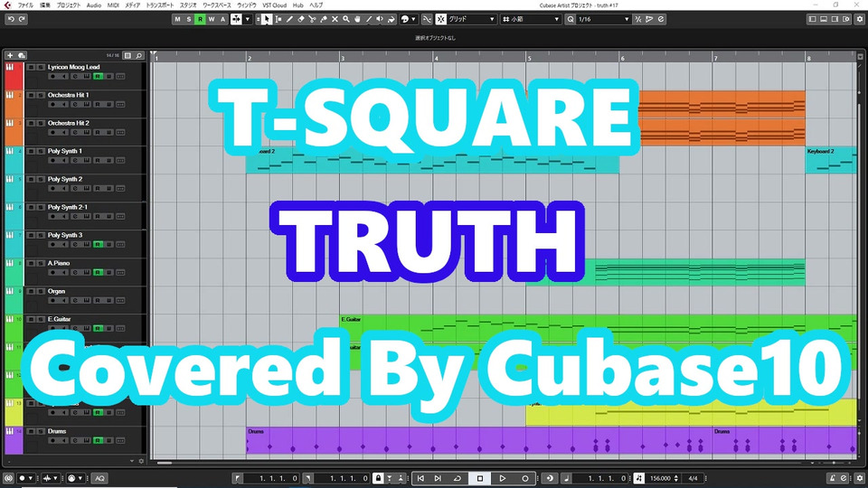Open Setup gear in the top toolbar
This screenshot has height=488, width=868.
click(x=859, y=19)
